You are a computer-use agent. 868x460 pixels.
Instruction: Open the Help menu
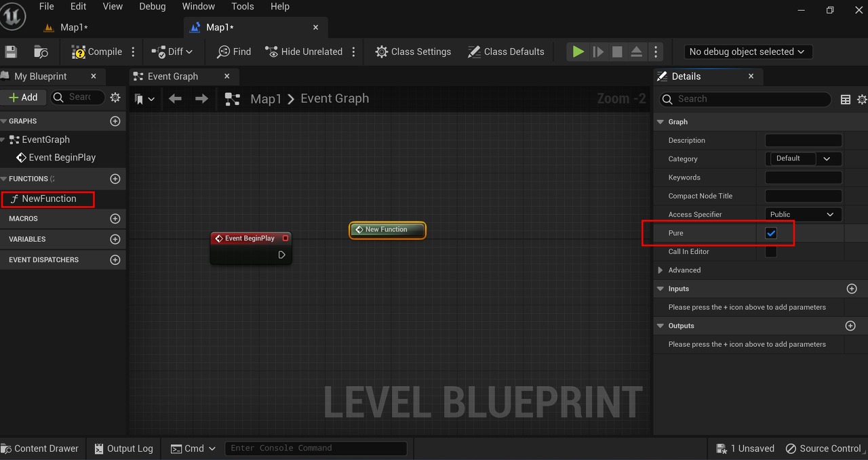click(280, 6)
